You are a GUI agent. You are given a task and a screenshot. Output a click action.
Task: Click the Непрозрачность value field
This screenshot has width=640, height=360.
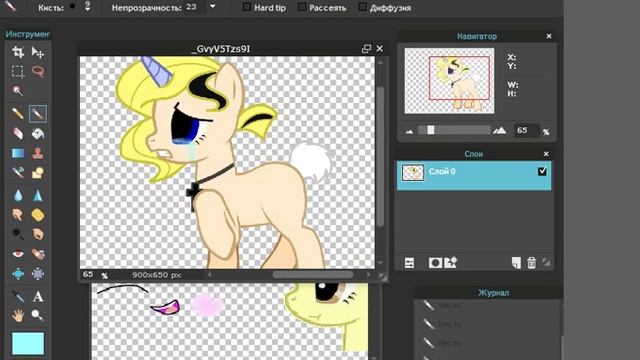194,7
